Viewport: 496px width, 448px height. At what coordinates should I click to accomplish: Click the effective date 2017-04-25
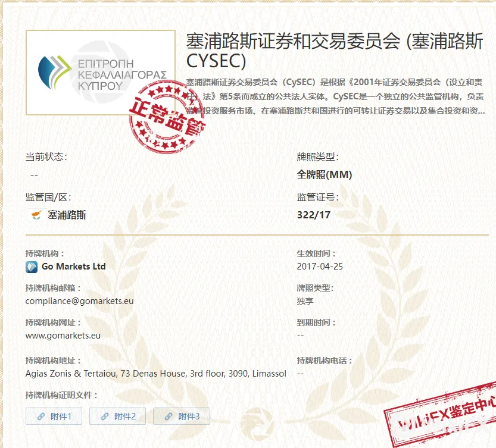[320, 267]
